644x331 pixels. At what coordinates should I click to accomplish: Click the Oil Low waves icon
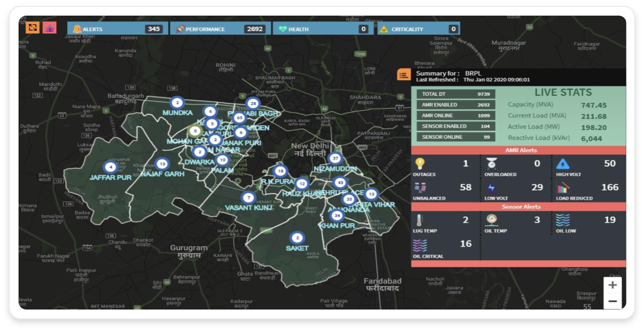coord(563,220)
